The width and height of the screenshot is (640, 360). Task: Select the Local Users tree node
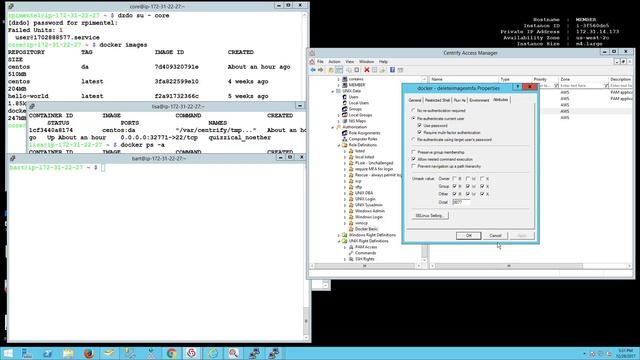pos(358,103)
